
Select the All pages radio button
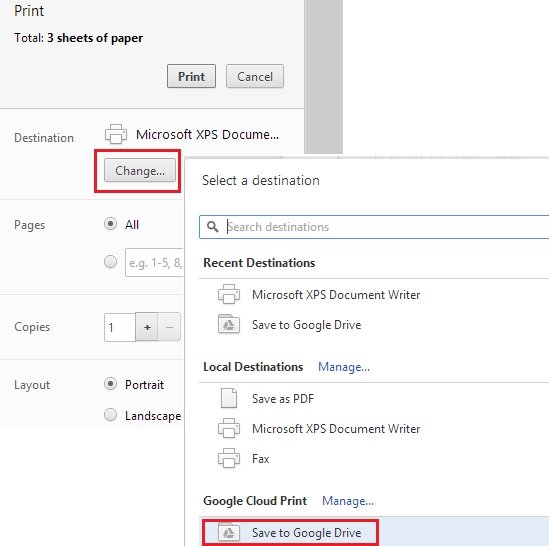pos(110,224)
